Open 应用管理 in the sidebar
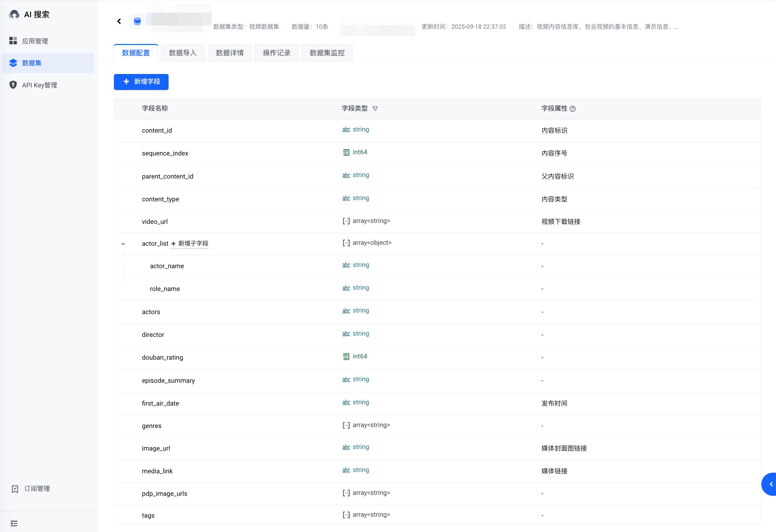The height and width of the screenshot is (532, 776). 35,41
